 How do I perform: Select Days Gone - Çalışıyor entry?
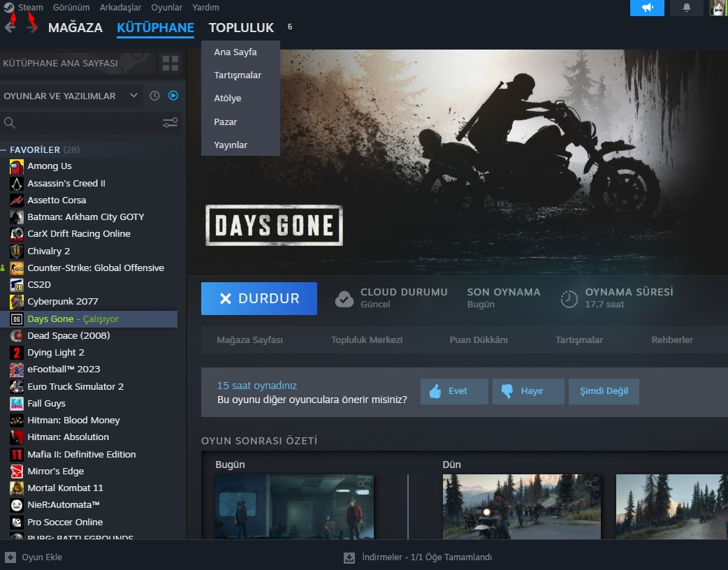(89, 319)
